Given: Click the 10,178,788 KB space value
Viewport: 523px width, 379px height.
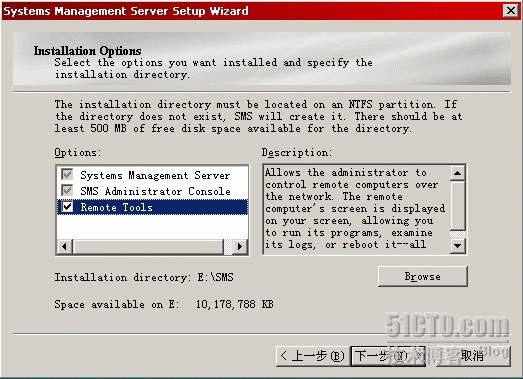Looking at the screenshot, I should (234, 304).
